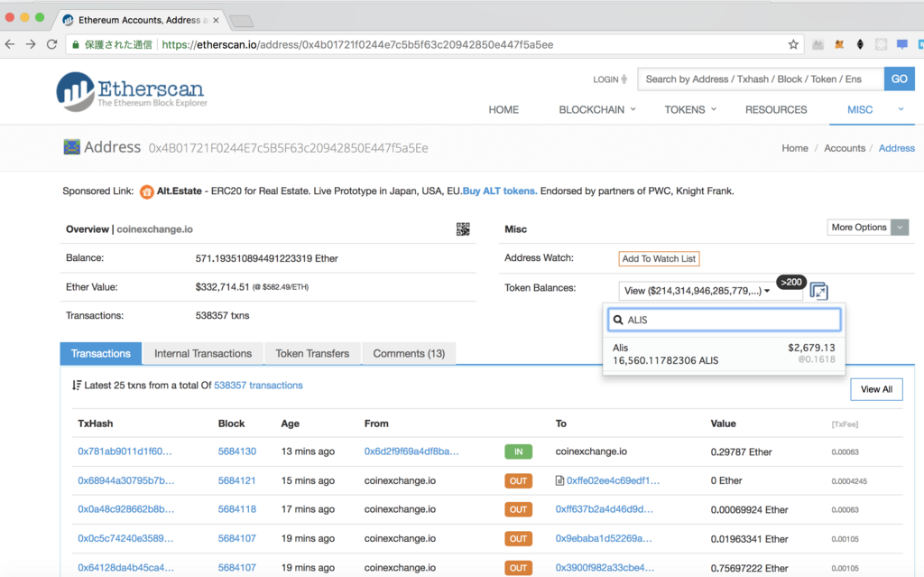924x577 pixels.
Task: Click the balance "571.193510894491223319 Ether"
Action: point(266,258)
